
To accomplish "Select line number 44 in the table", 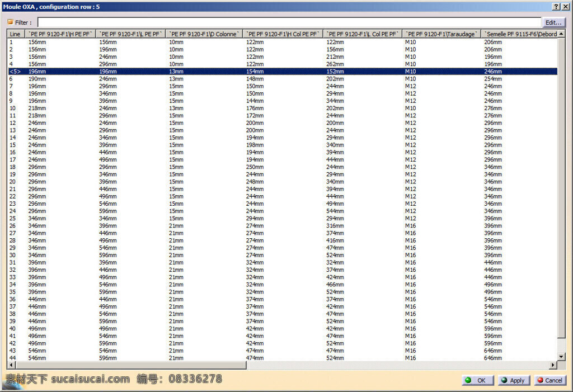I will coord(12,358).
